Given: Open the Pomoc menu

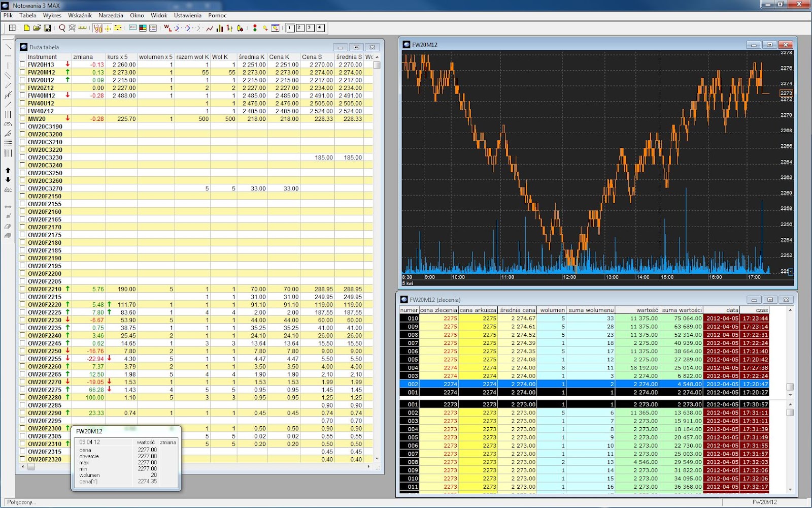Looking at the screenshot, I should [x=217, y=15].
